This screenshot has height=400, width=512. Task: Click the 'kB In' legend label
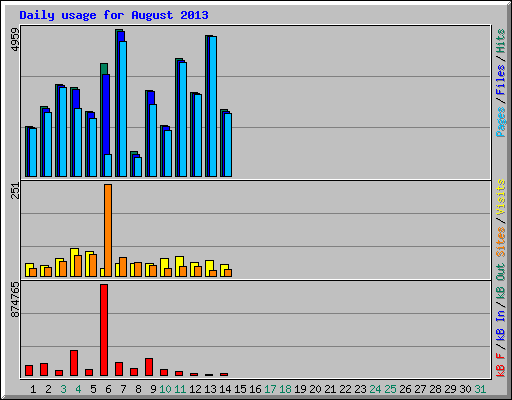point(501,325)
